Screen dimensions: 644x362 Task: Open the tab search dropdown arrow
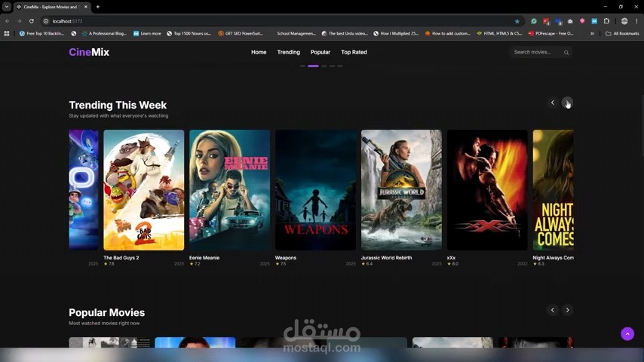(x=7, y=7)
